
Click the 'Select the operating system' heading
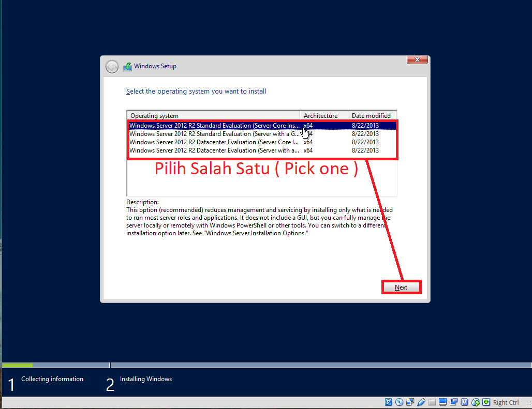pos(196,91)
